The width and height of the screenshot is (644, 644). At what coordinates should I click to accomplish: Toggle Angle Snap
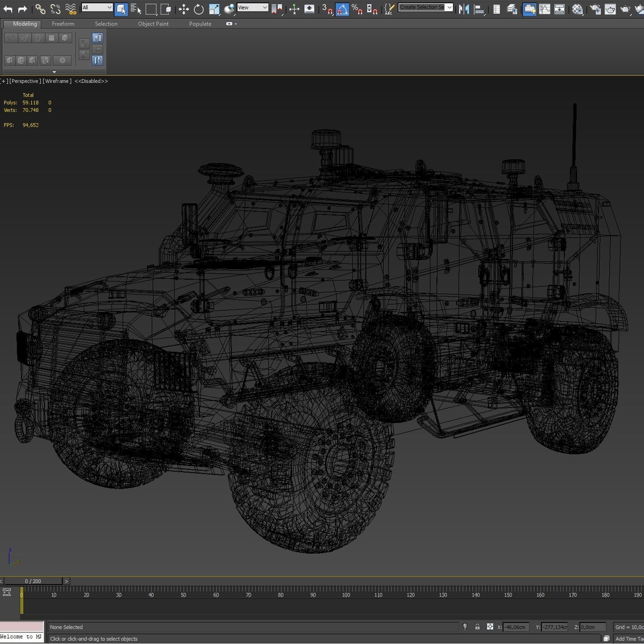pos(342,8)
